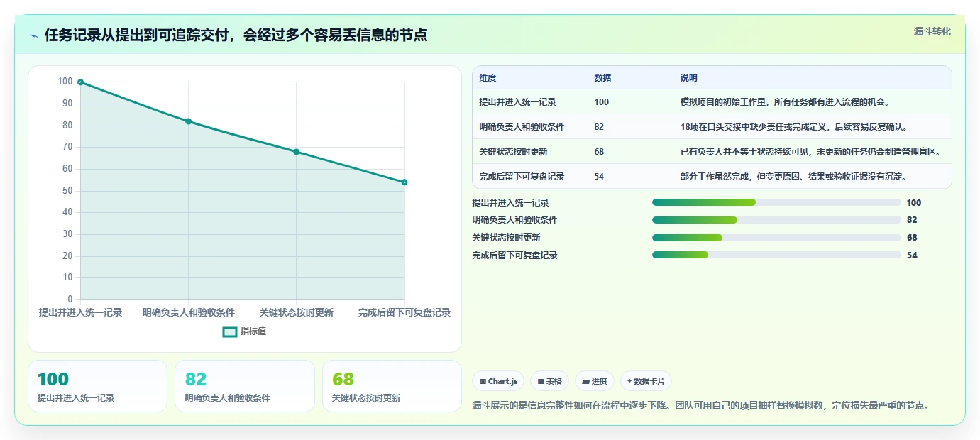Click the 漏斗转化 label at top right
This screenshot has width=980, height=440.
pos(932,31)
